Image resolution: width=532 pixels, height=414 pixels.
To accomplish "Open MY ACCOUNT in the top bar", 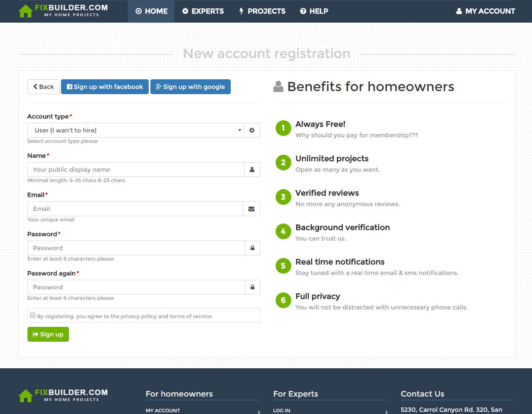I will pyautogui.click(x=485, y=11).
